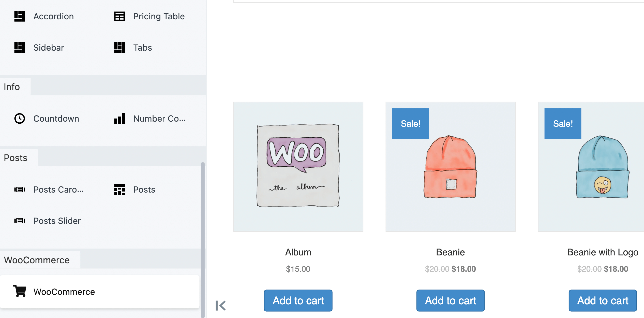Select the Number Counter bar-chart icon
Image resolution: width=644 pixels, height=318 pixels.
[x=119, y=119]
